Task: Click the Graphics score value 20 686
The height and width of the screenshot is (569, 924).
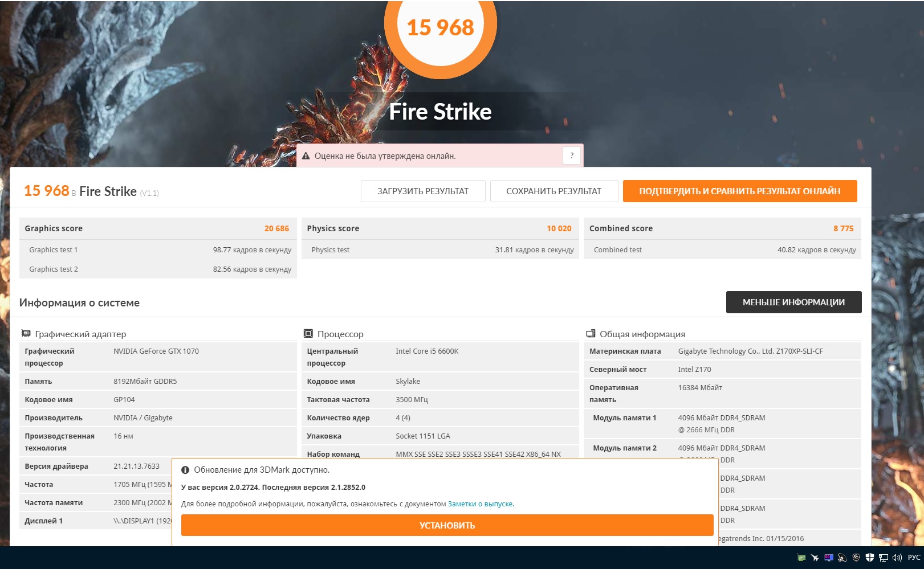Action: tap(276, 228)
